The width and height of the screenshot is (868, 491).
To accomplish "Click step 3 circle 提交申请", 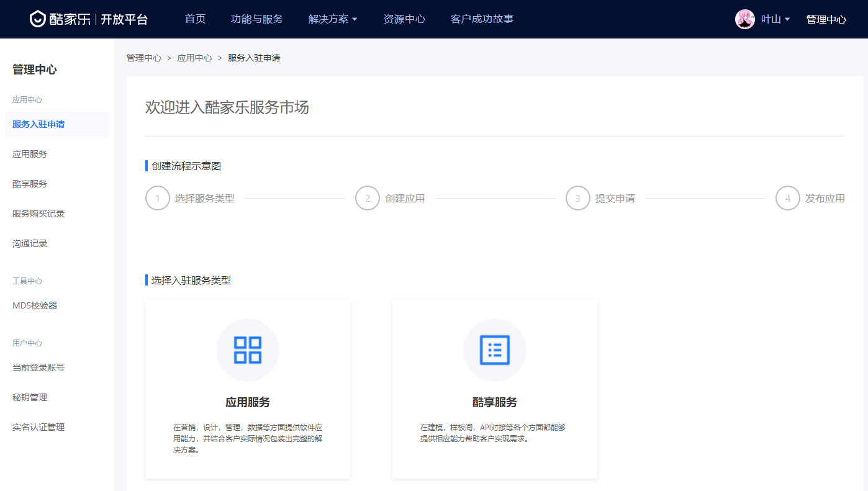I will point(577,199).
